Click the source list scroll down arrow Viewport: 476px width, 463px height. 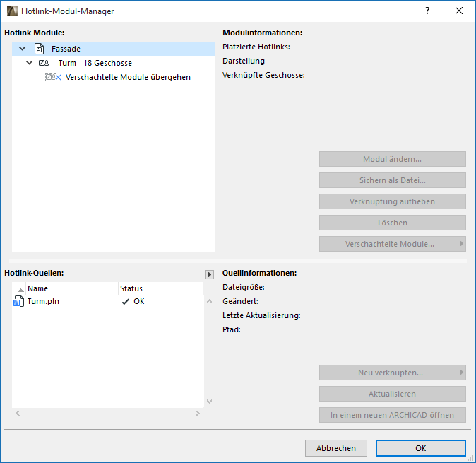point(209,402)
